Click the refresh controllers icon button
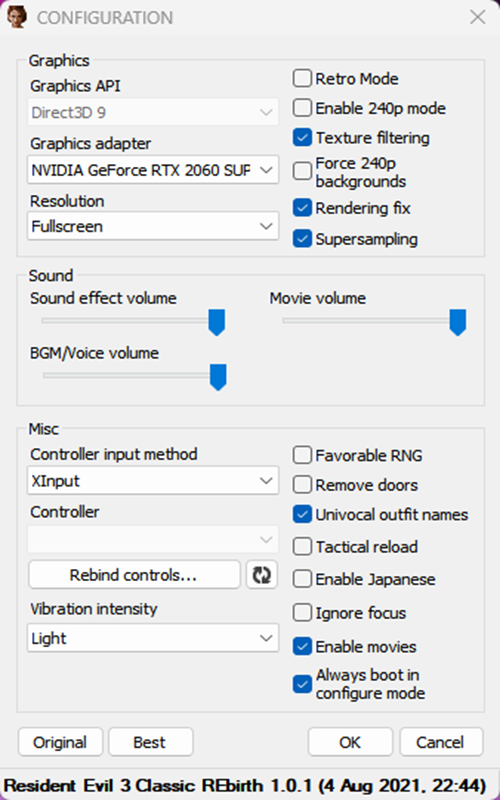 coord(262,575)
